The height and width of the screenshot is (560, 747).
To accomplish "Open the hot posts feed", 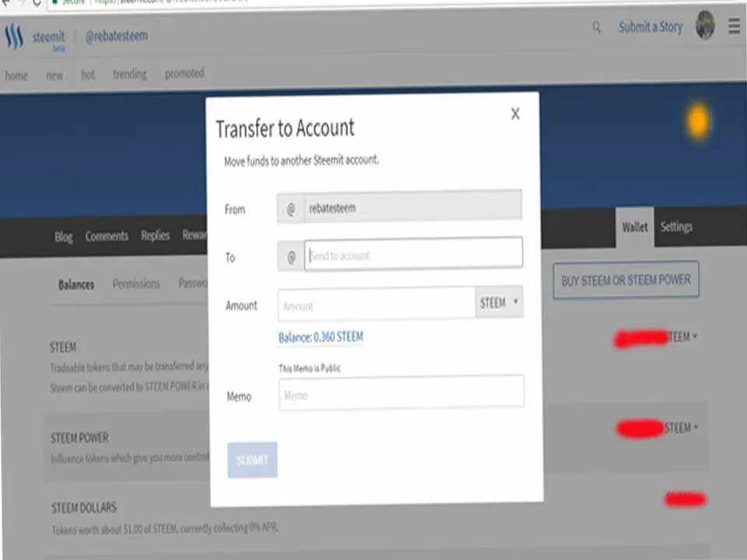I will (88, 75).
